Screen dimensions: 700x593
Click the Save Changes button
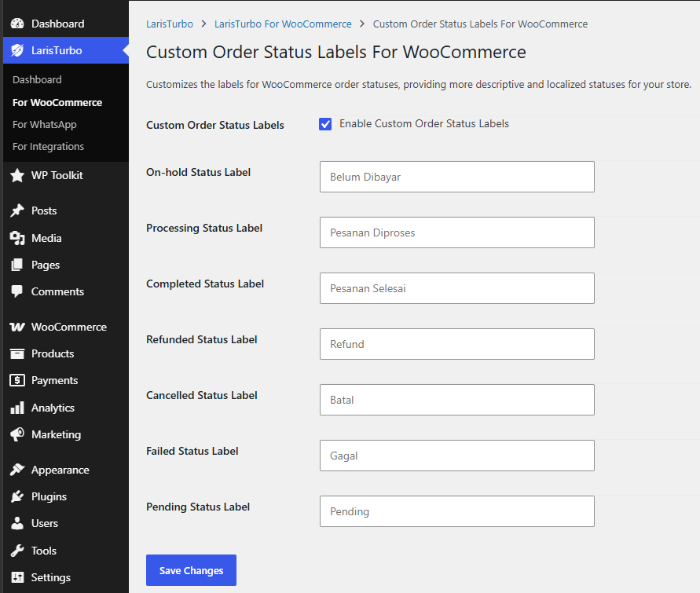tap(191, 570)
